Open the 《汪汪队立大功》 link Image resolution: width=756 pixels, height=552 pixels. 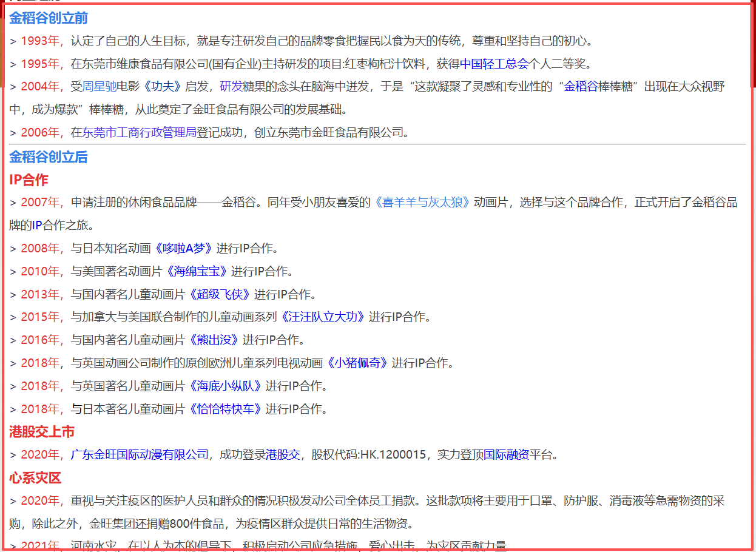pyautogui.click(x=323, y=317)
